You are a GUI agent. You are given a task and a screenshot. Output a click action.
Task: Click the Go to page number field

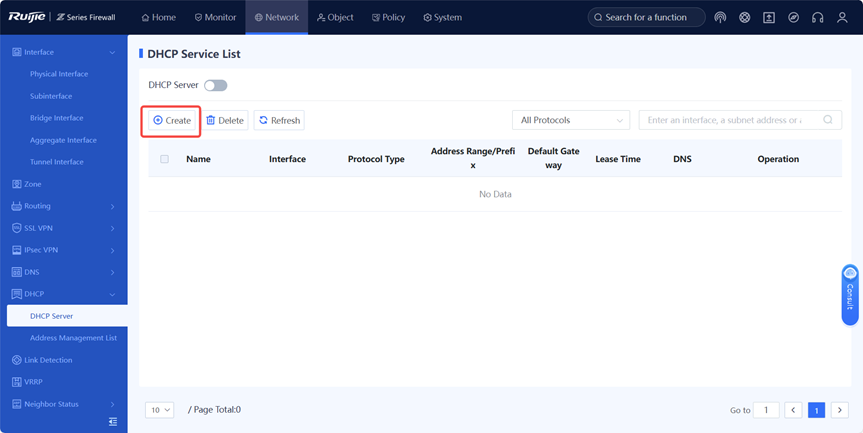point(766,410)
